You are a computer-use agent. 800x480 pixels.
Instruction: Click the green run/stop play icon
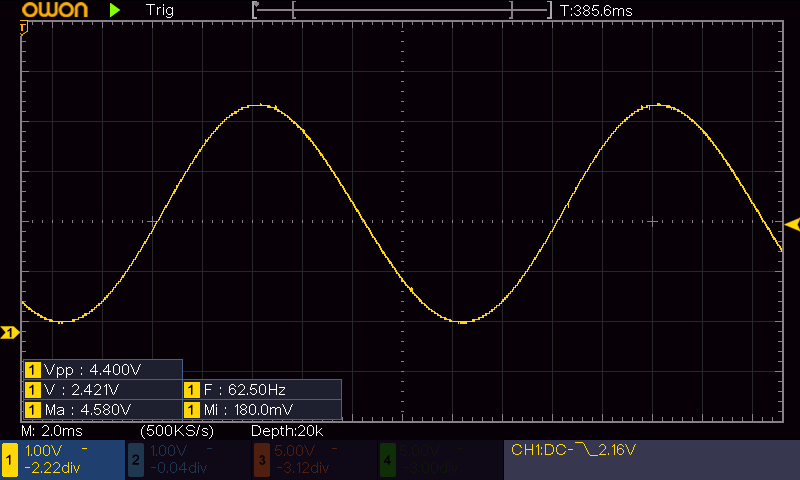[115, 10]
